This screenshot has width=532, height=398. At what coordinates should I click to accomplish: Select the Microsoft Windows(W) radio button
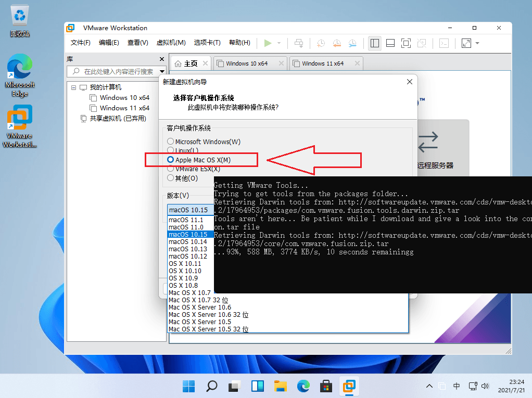coord(170,142)
